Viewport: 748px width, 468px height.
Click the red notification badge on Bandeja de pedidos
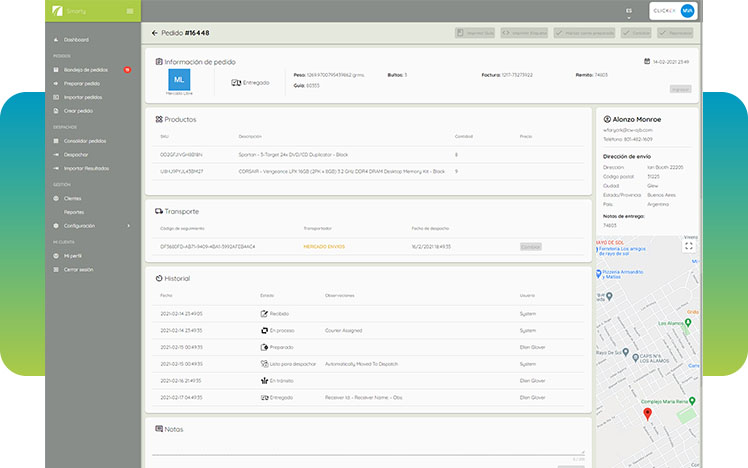coord(127,70)
